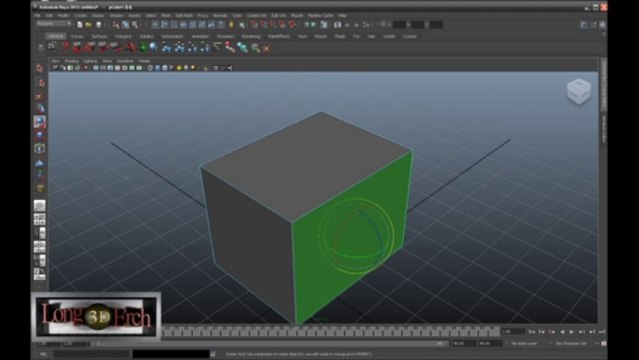Open the Polygons menu set dropdown
This screenshot has height=360, width=639.
click(54, 24)
